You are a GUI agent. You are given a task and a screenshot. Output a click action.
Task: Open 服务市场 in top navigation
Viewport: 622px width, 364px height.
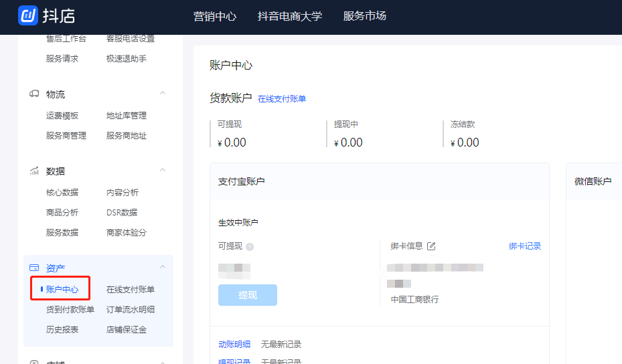point(364,16)
